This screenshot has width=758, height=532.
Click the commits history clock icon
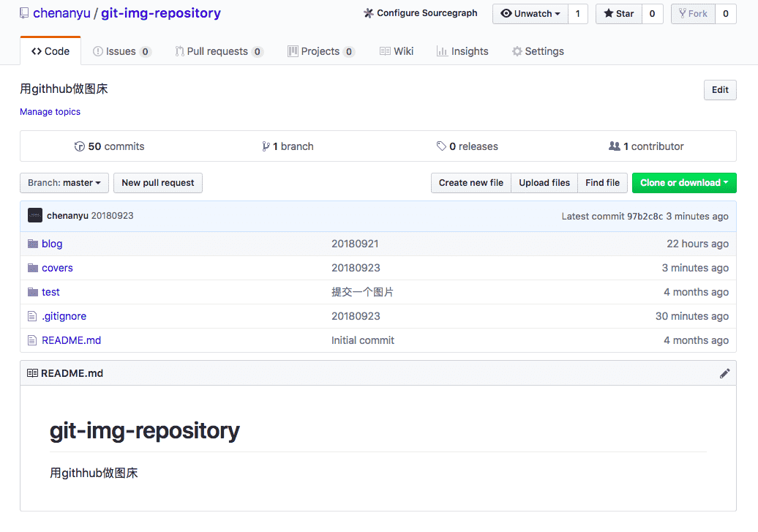(79, 146)
